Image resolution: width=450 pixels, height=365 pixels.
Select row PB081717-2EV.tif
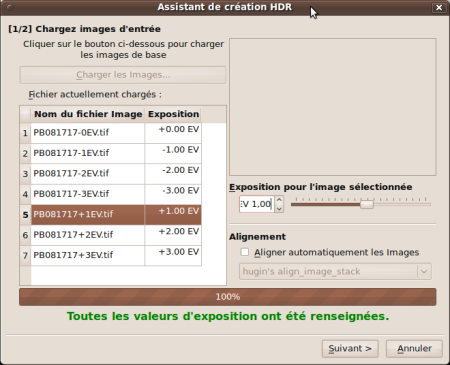coord(111,174)
